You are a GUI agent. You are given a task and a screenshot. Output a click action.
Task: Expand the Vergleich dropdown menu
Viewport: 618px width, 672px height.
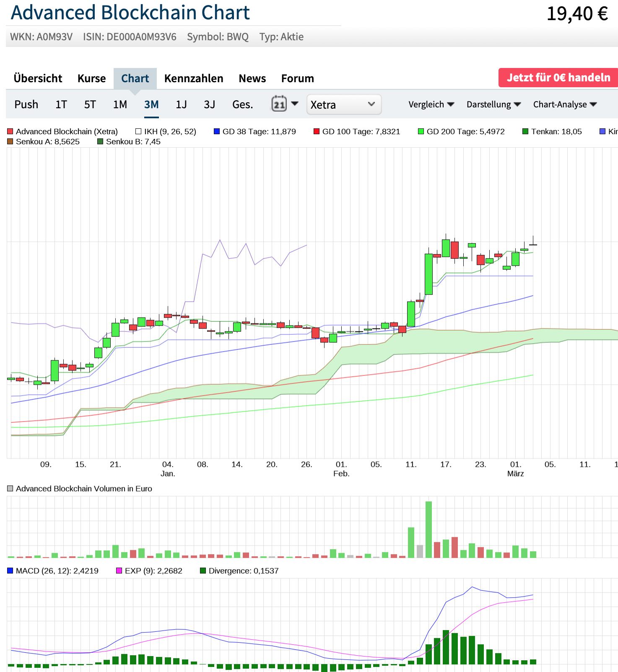pos(431,104)
